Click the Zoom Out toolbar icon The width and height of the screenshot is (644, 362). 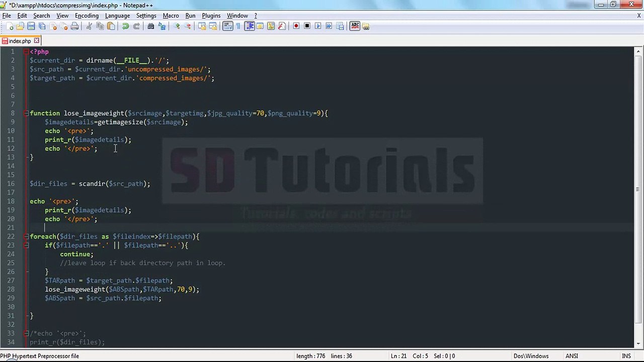[x=188, y=26]
